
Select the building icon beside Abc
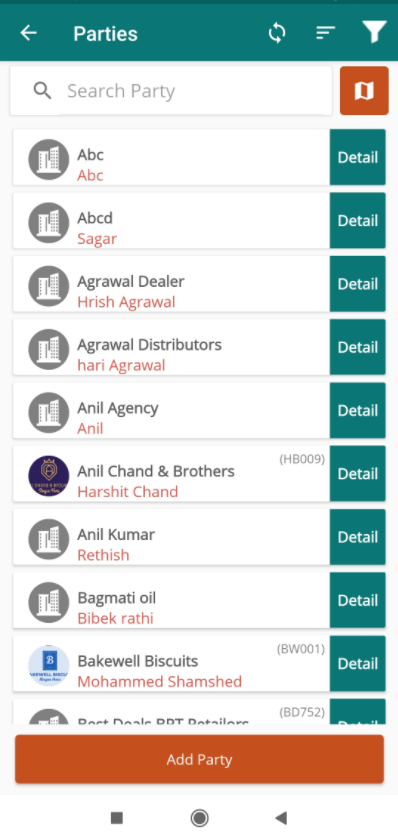[49, 159]
